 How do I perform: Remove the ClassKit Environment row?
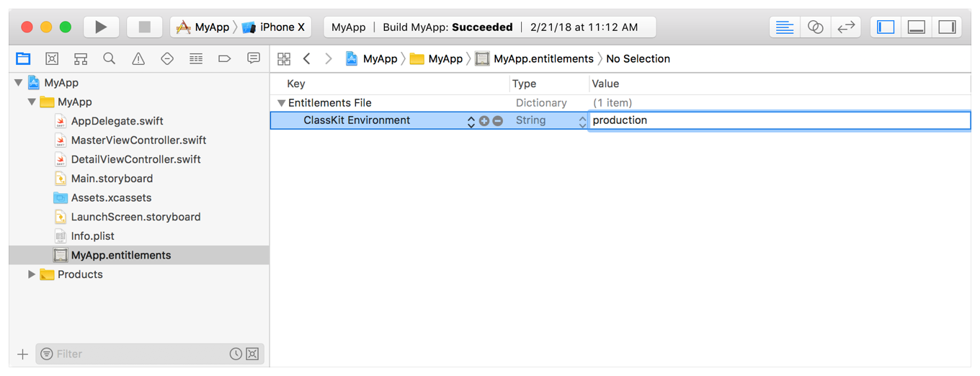[497, 121]
